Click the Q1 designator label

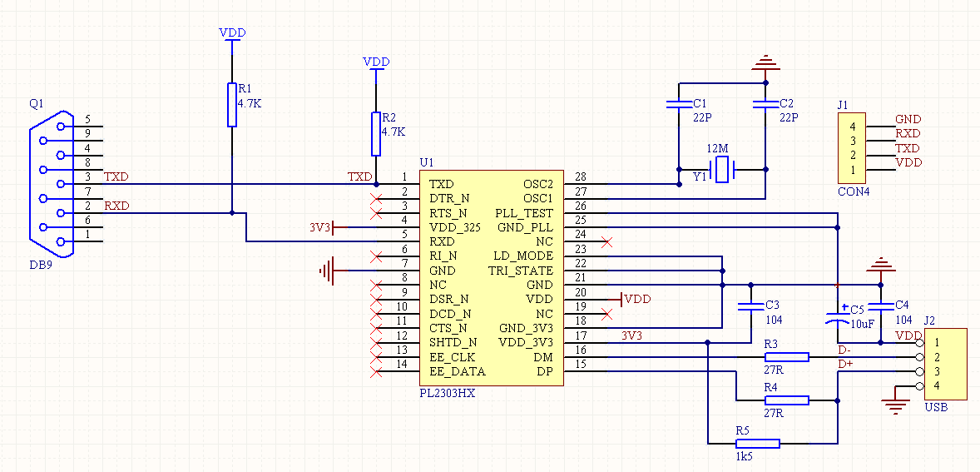click(37, 103)
